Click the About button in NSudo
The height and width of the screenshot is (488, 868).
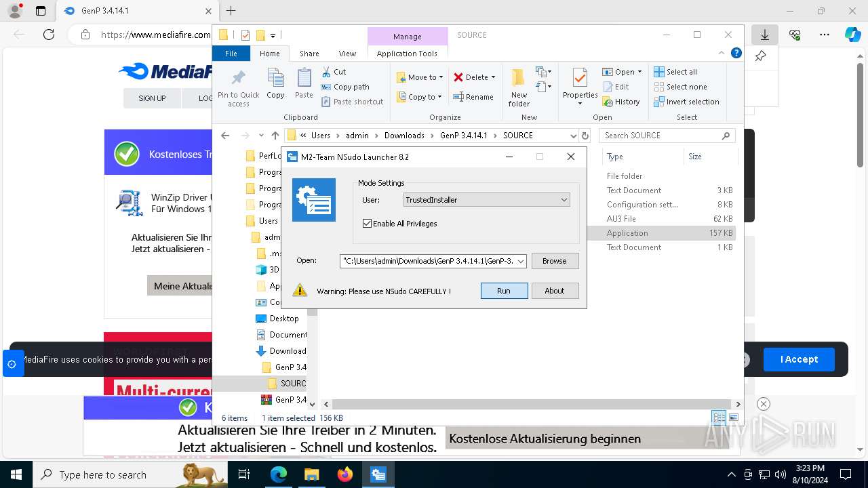(x=554, y=291)
